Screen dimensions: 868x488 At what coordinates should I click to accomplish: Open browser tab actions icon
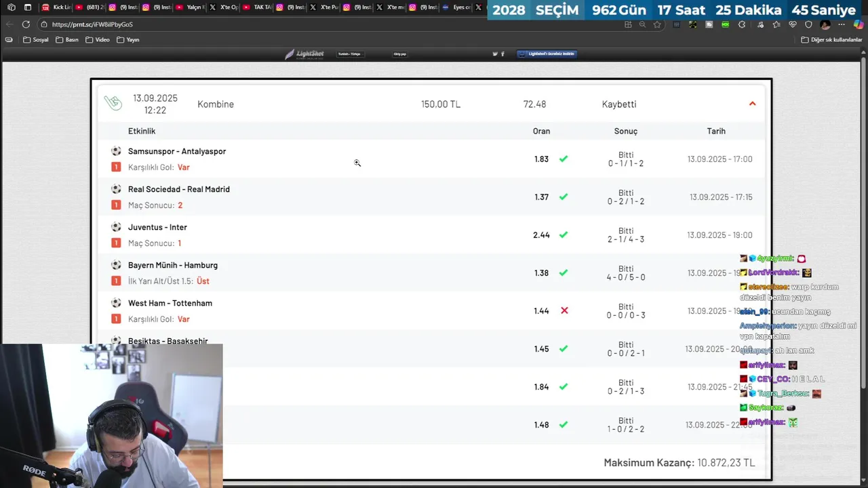tap(10, 7)
